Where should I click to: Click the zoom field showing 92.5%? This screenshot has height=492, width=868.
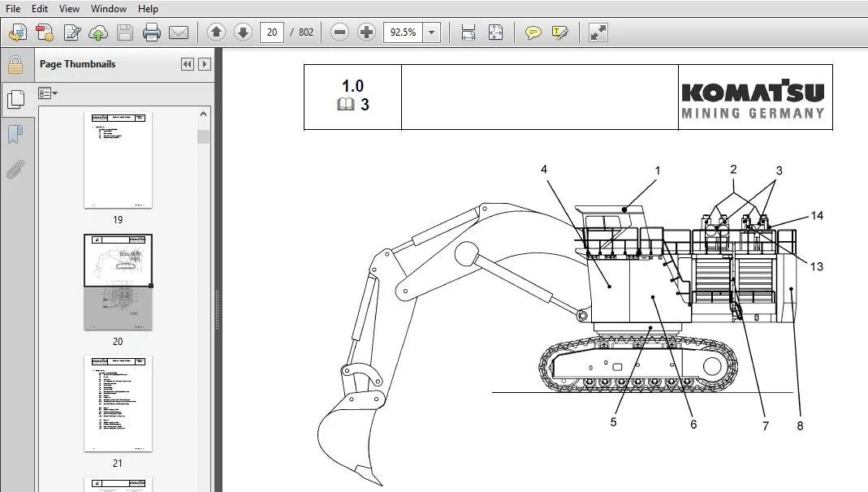(403, 32)
